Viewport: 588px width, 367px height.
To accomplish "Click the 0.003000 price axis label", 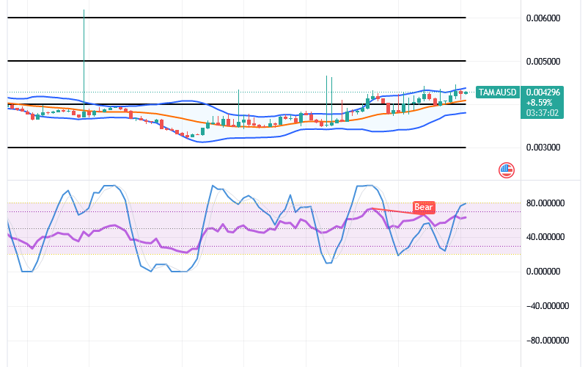I will click(543, 148).
